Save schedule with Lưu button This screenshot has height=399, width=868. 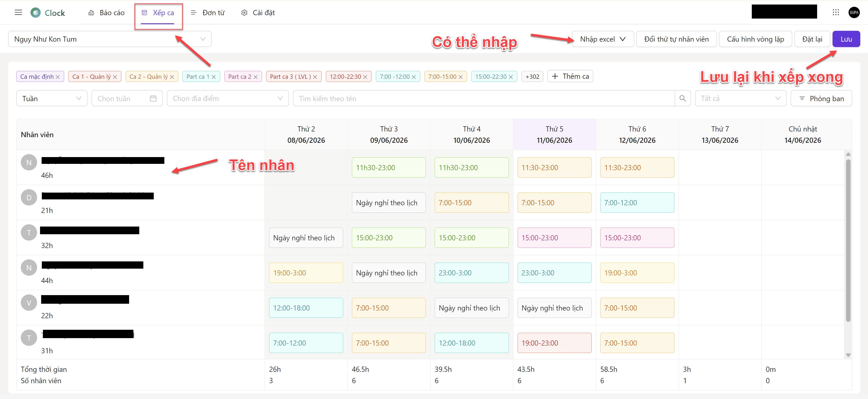pos(846,39)
